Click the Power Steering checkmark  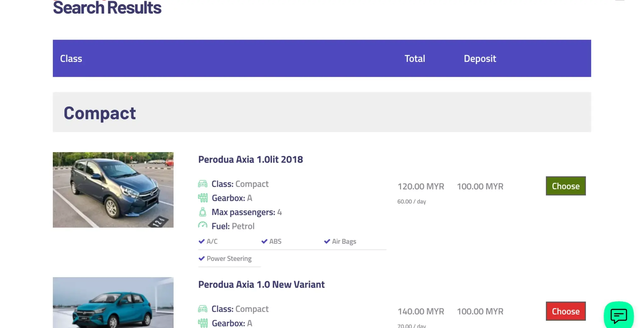202,259
